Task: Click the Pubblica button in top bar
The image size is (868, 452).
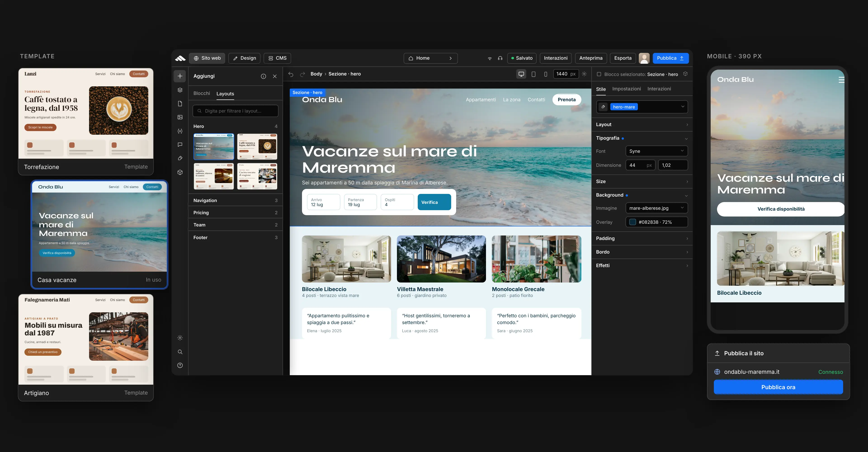Action: [670, 58]
